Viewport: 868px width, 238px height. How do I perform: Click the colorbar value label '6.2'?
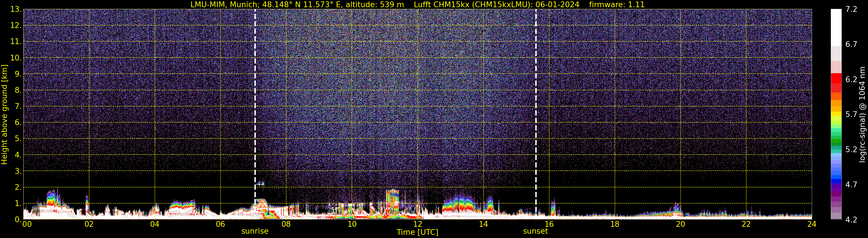[851, 79]
